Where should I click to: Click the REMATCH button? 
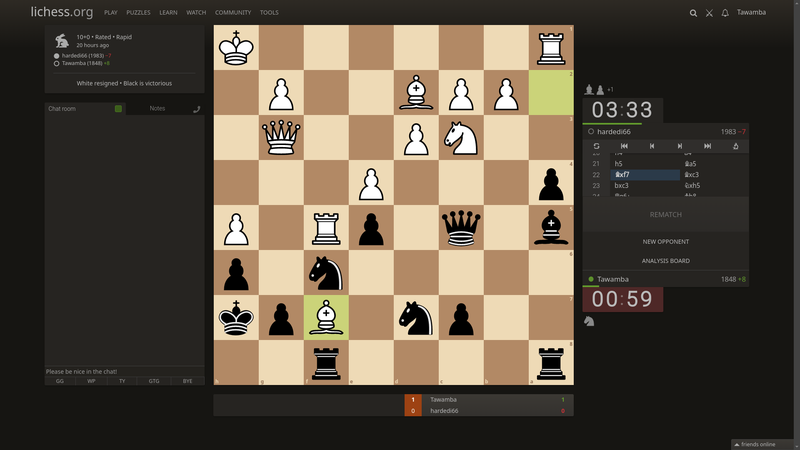pos(665,214)
